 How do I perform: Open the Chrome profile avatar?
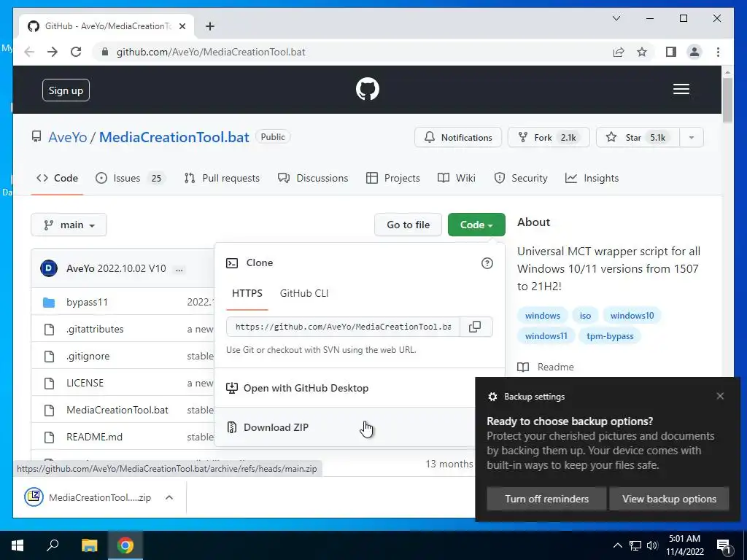pyautogui.click(x=694, y=52)
